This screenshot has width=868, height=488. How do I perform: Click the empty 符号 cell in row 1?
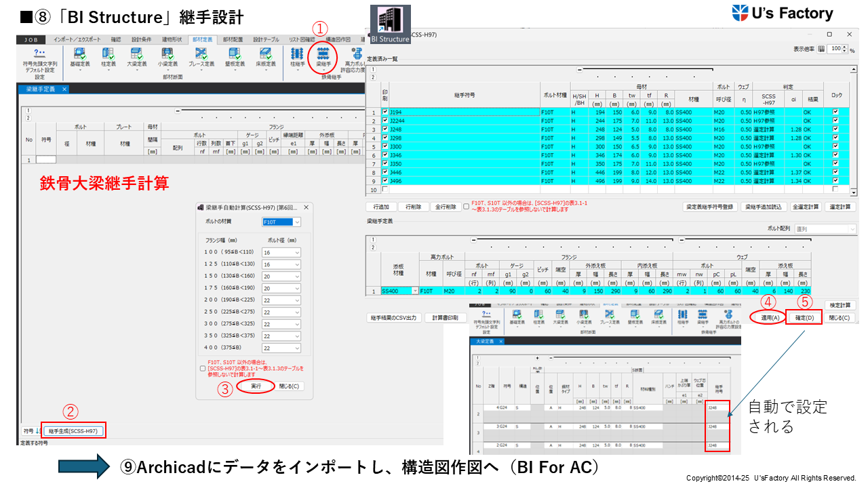point(45,159)
